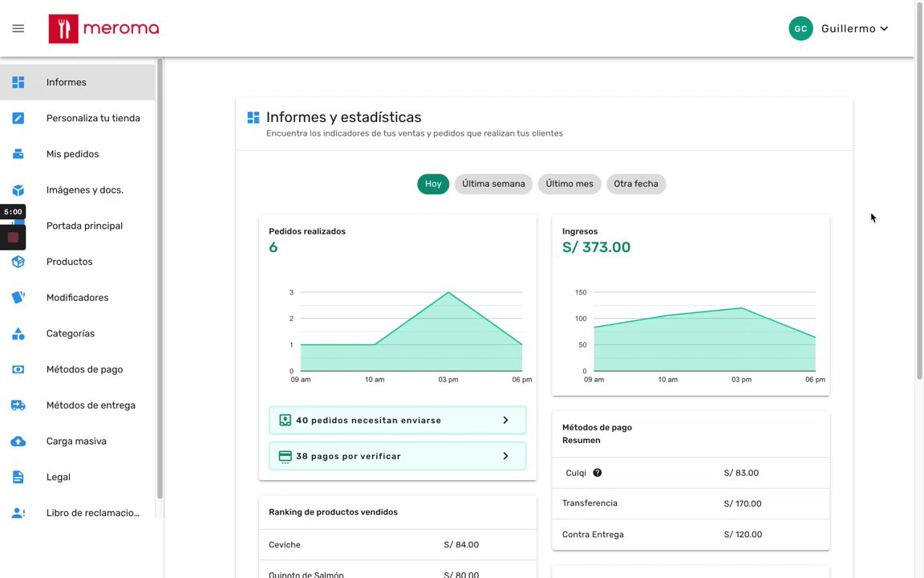Open the 40 pedidos necesitan enviarse arrow
Image resolution: width=924 pixels, height=578 pixels.
[505, 420]
